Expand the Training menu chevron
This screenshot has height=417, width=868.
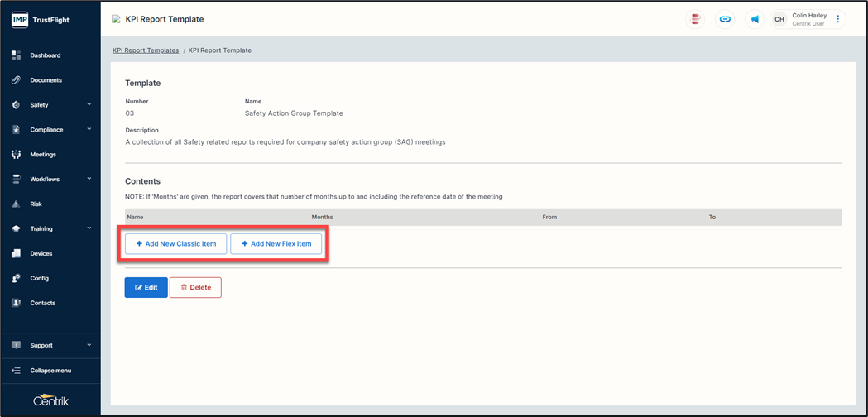(x=89, y=228)
